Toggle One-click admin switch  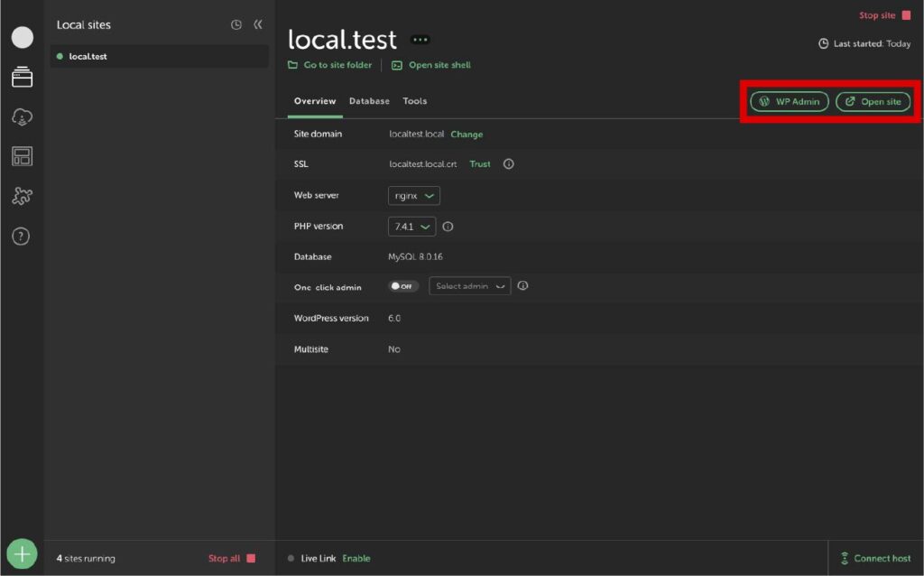403,286
